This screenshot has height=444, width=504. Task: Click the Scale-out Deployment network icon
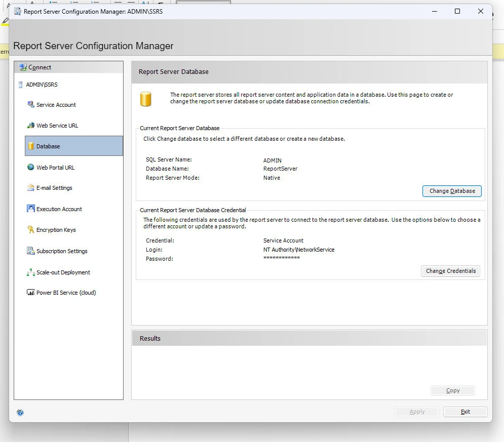(x=30, y=272)
